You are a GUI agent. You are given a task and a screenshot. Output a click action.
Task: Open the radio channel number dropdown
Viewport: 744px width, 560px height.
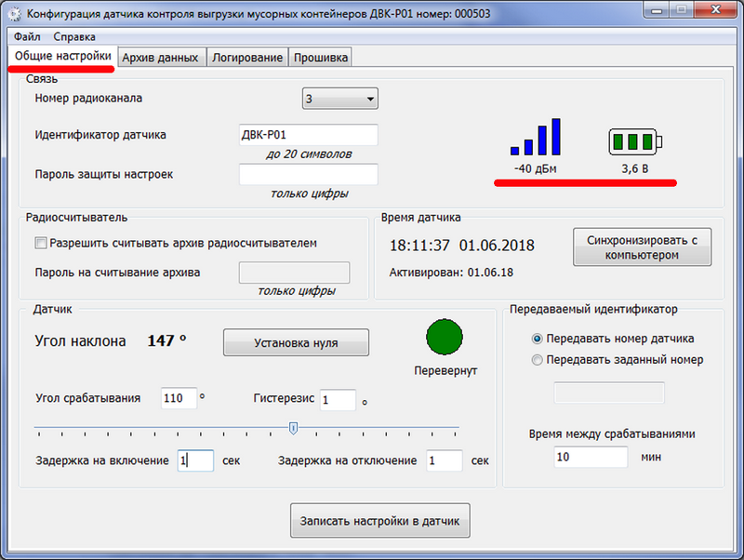click(x=340, y=99)
